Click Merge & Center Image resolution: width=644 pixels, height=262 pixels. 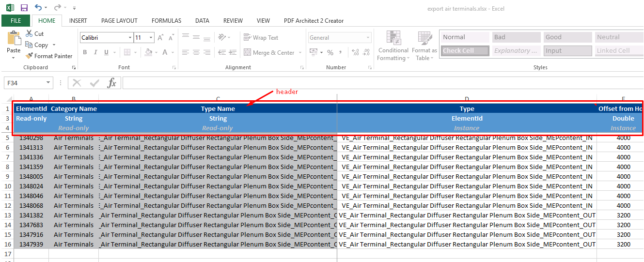(x=269, y=52)
